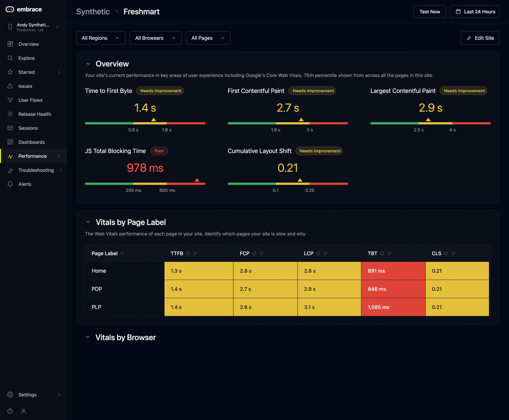Screen dimensions: 509x420
Task: Open the Last 24 Hours date range
Action: (475, 12)
